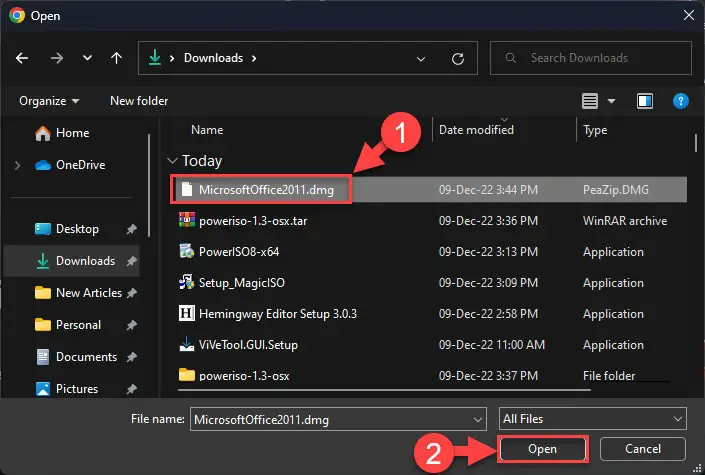The width and height of the screenshot is (705, 475).
Task: Click the magnifier search icon
Action: (x=510, y=58)
